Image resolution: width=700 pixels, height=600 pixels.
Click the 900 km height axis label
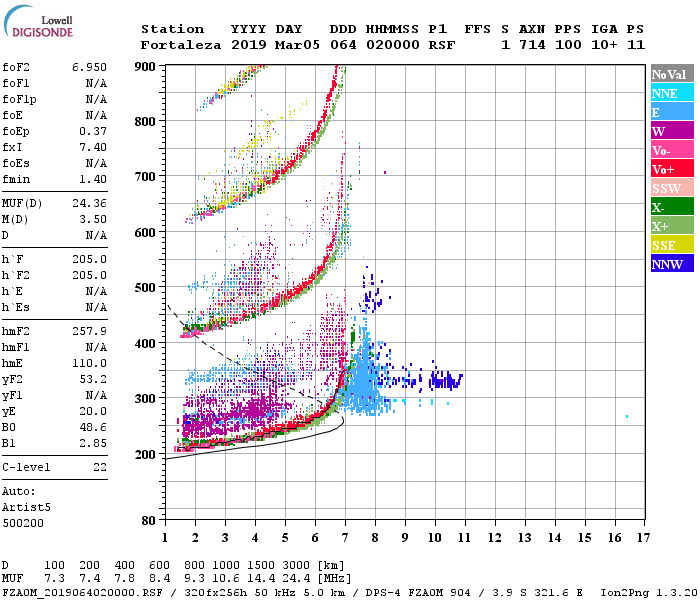pos(145,67)
